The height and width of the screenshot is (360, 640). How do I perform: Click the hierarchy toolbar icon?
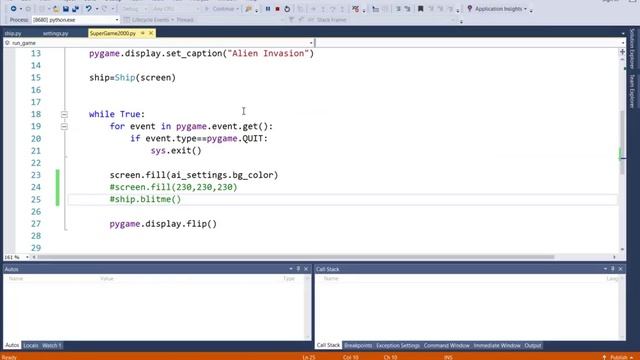(376, 9)
